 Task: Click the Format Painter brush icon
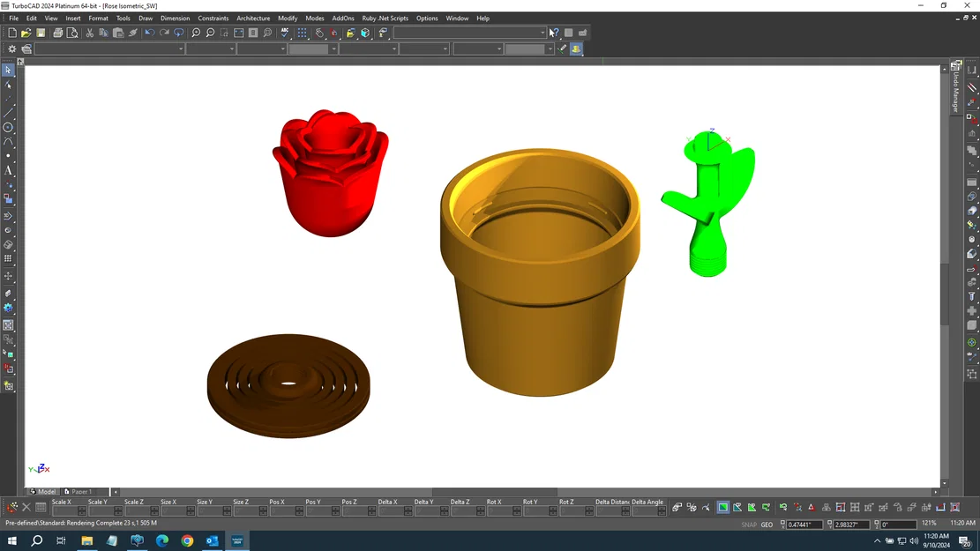click(x=132, y=32)
